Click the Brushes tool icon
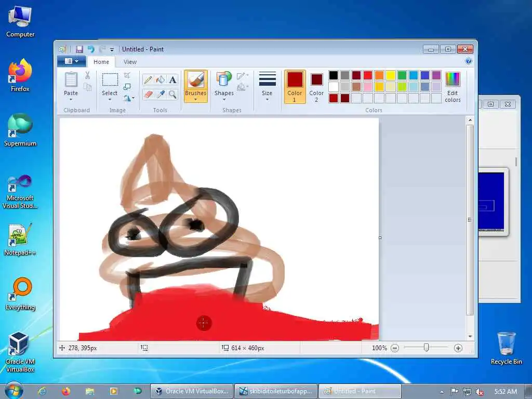The width and height of the screenshot is (532, 399). [x=195, y=79]
